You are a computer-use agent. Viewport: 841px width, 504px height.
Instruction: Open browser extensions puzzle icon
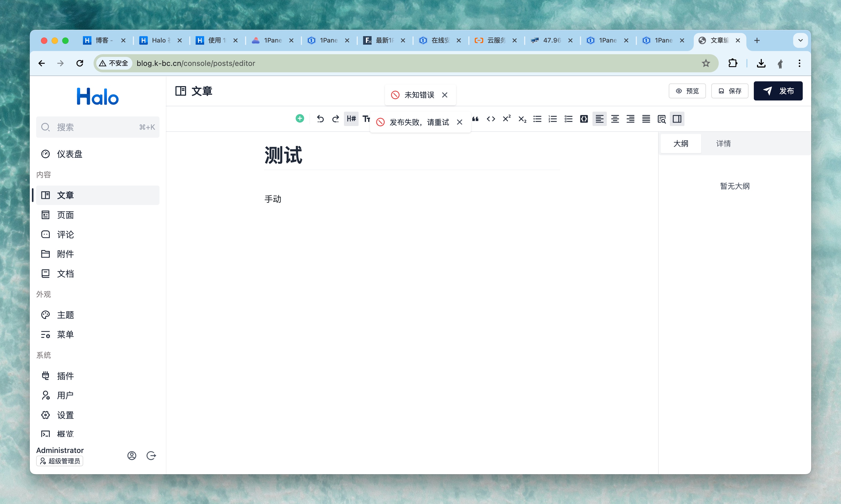[x=733, y=63]
